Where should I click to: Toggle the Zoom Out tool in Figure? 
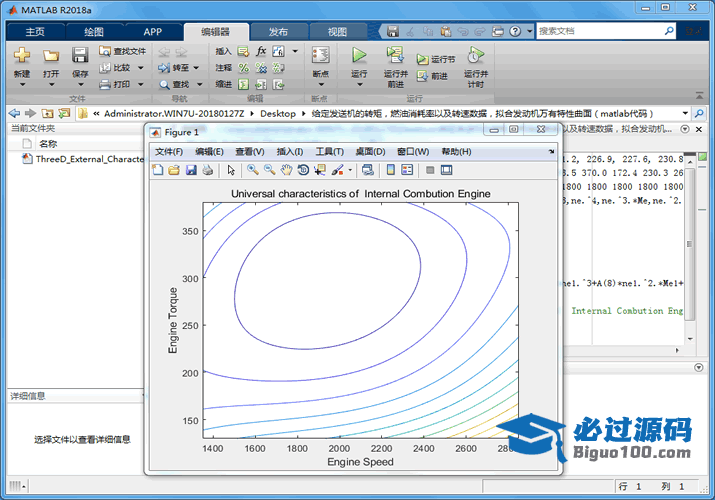(x=269, y=170)
